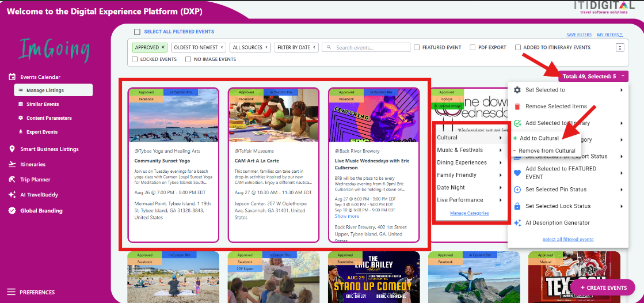
Task: Open Manage Listings in sidebar
Action: 54,90
